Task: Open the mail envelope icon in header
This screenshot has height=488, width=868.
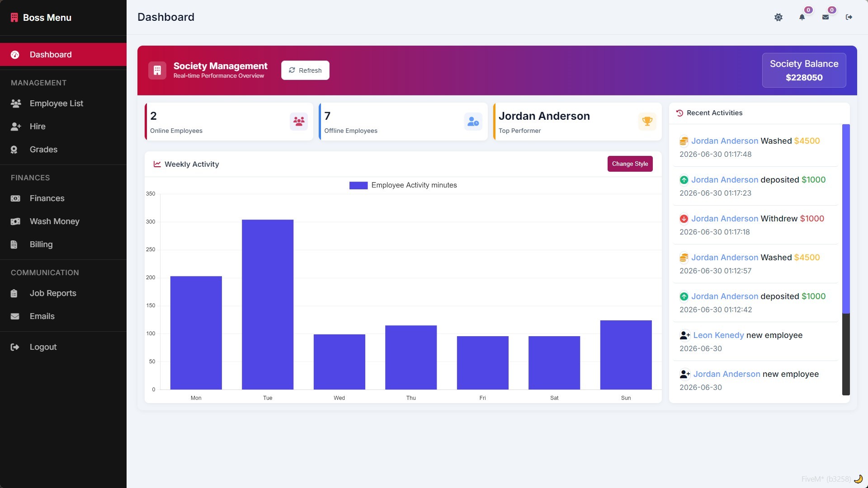Action: [x=826, y=17]
